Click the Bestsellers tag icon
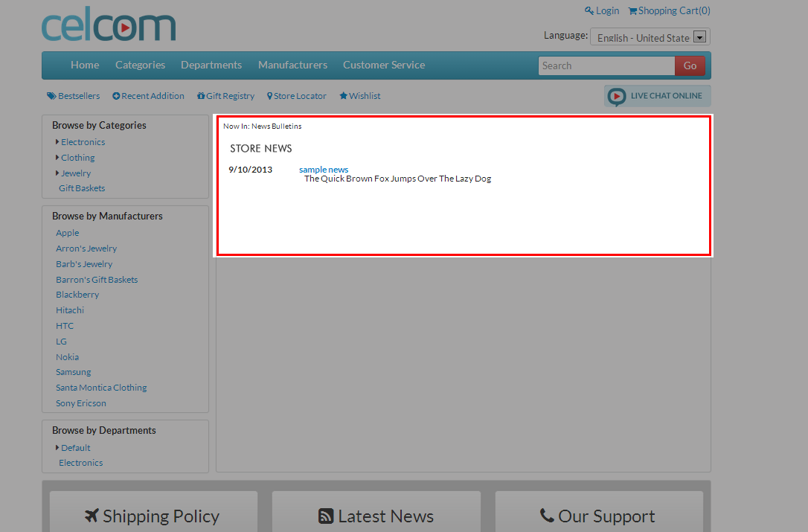Viewport: 808px width, 532px height. [x=51, y=96]
